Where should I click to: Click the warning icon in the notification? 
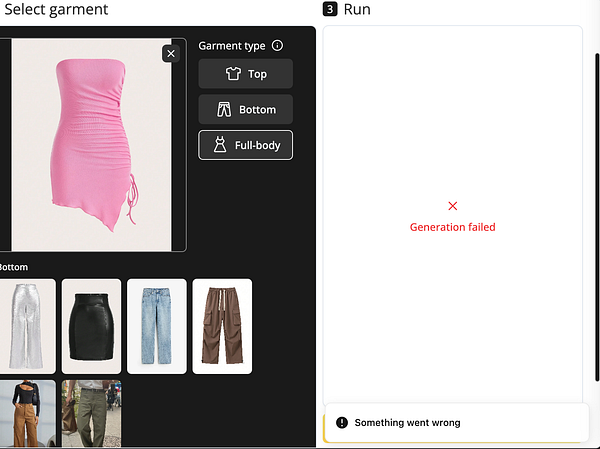342,423
